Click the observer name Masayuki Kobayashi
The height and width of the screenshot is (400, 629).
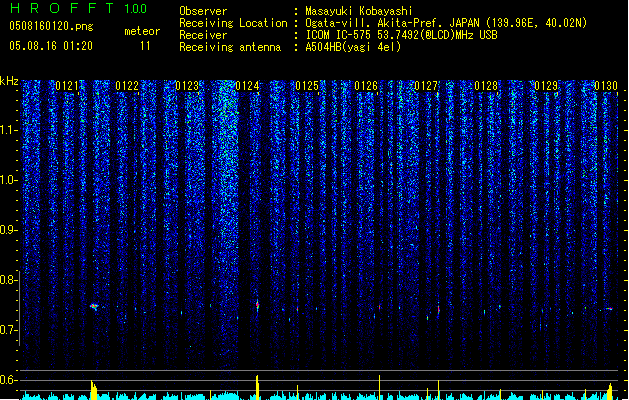pos(359,11)
